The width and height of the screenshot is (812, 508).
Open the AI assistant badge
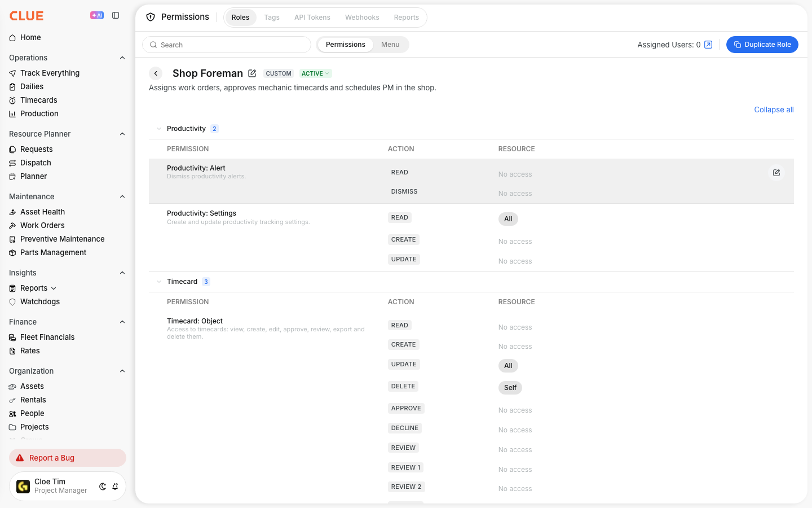pos(97,16)
